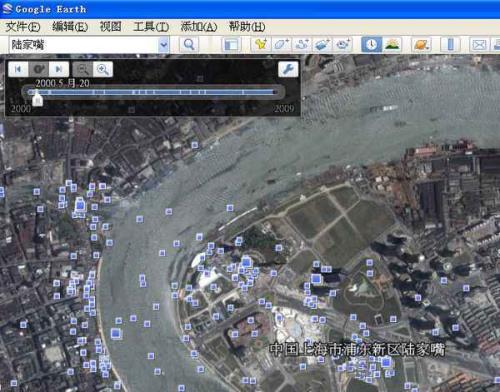Toggle sunlight across the landscape
Screen dimensions: 500x392
(x=392, y=44)
